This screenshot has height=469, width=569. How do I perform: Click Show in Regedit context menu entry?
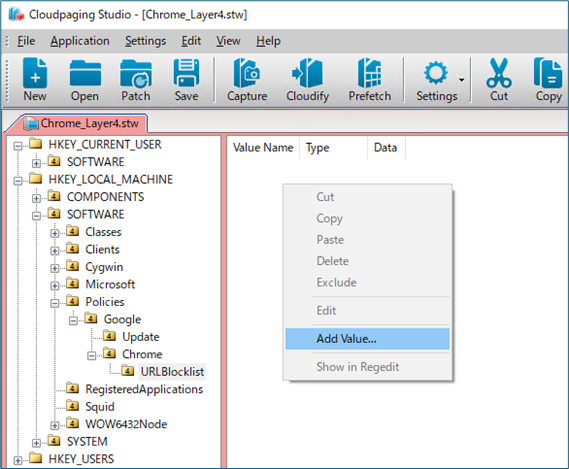point(367,367)
